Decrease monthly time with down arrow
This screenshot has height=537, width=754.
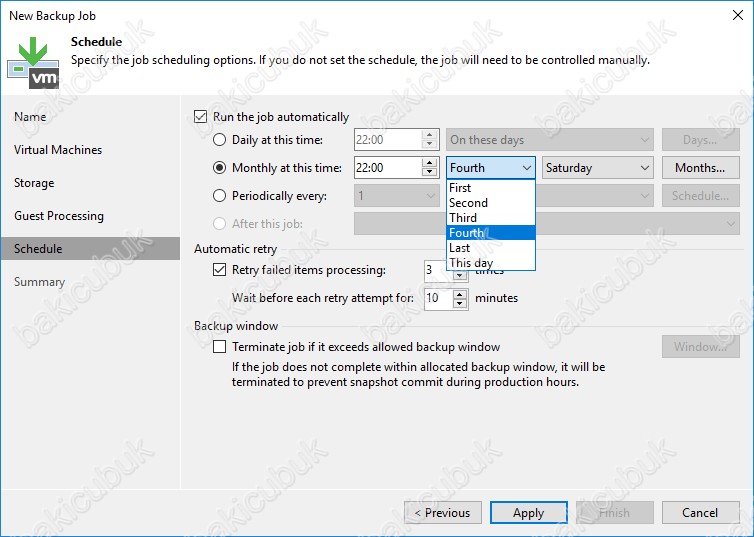[429, 173]
